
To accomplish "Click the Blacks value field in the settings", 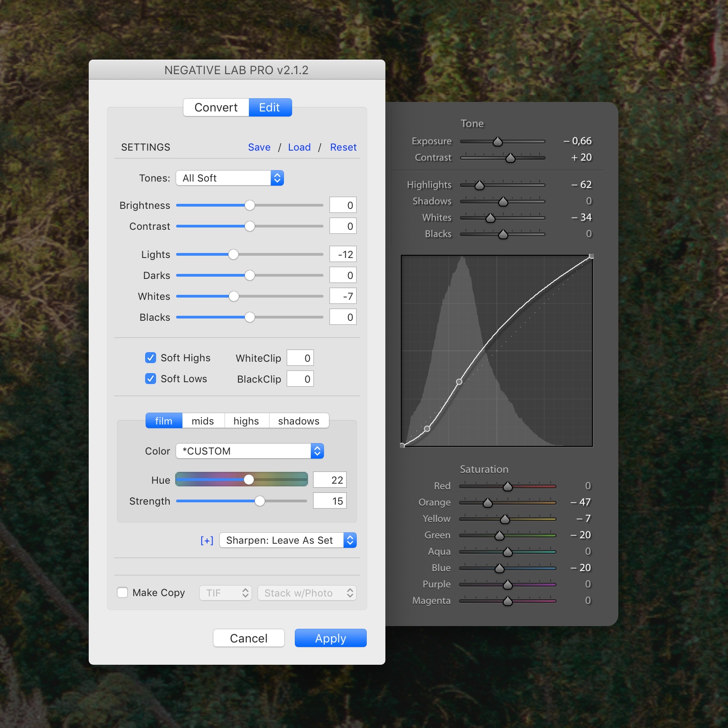I will tap(343, 317).
